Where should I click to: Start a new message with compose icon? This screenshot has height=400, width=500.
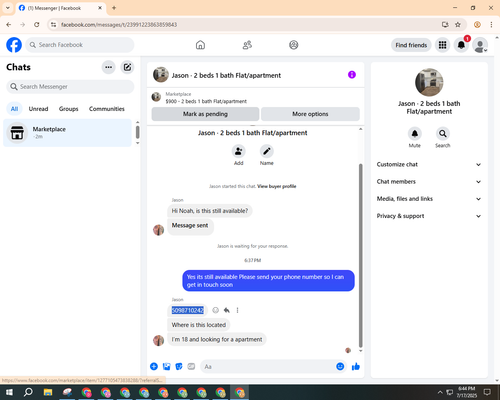127,67
